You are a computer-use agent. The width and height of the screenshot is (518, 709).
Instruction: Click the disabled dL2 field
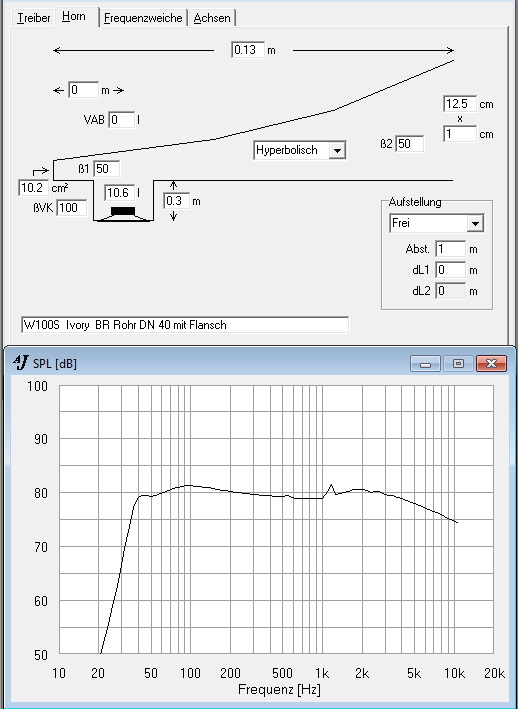coord(450,291)
